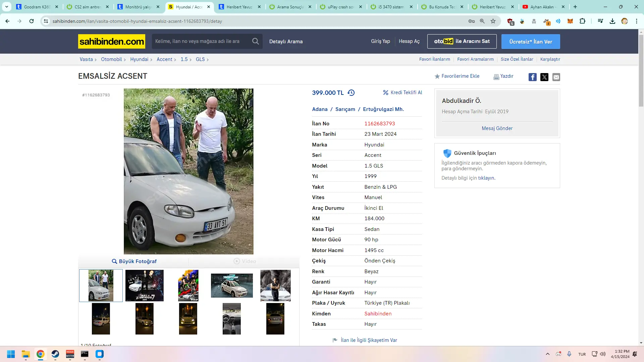The image size is (644, 362).
Task: Switch to Goodram K360 tab
Action: (x=37, y=7)
